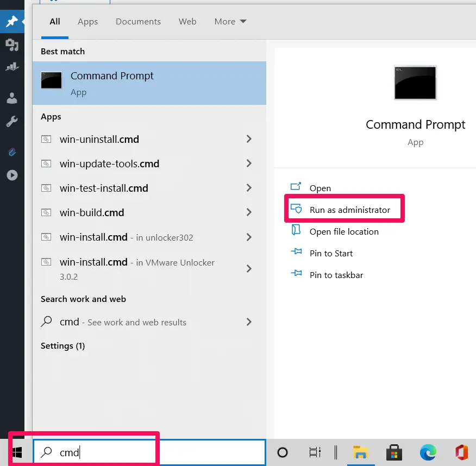Click the Settings (1) category header
The width and height of the screenshot is (476, 466).
coord(63,346)
